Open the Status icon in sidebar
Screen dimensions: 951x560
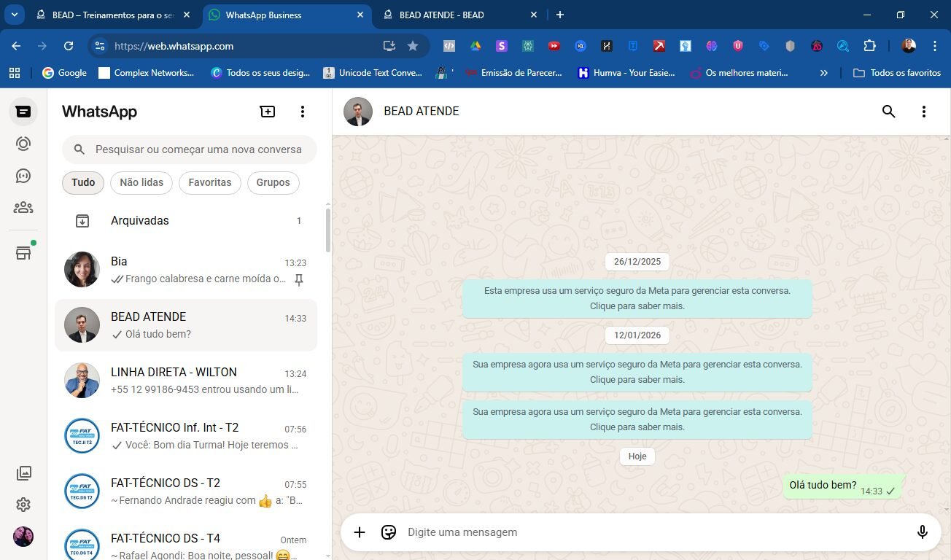(x=23, y=144)
